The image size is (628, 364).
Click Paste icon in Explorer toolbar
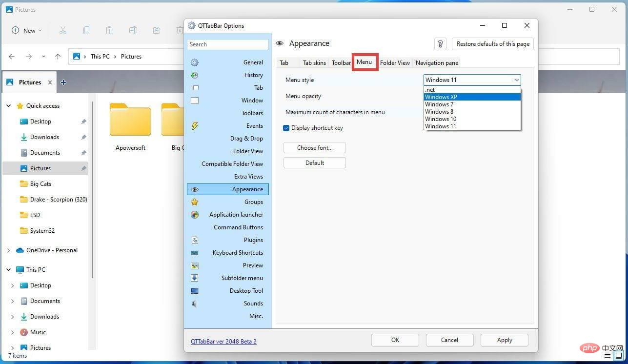110,30
